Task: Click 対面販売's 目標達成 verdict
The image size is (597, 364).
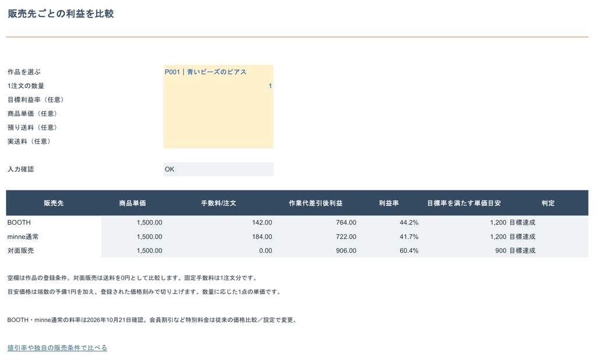Action: (x=522, y=250)
